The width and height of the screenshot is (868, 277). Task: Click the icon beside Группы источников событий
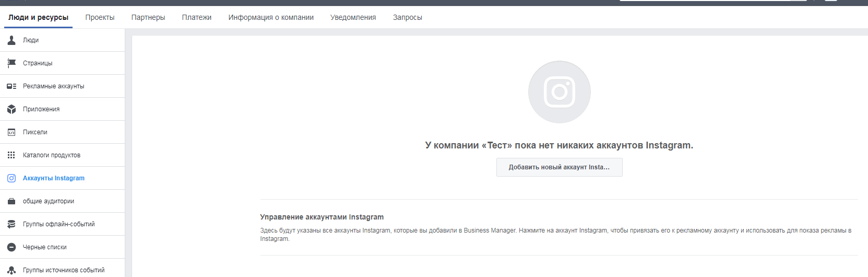click(11, 270)
